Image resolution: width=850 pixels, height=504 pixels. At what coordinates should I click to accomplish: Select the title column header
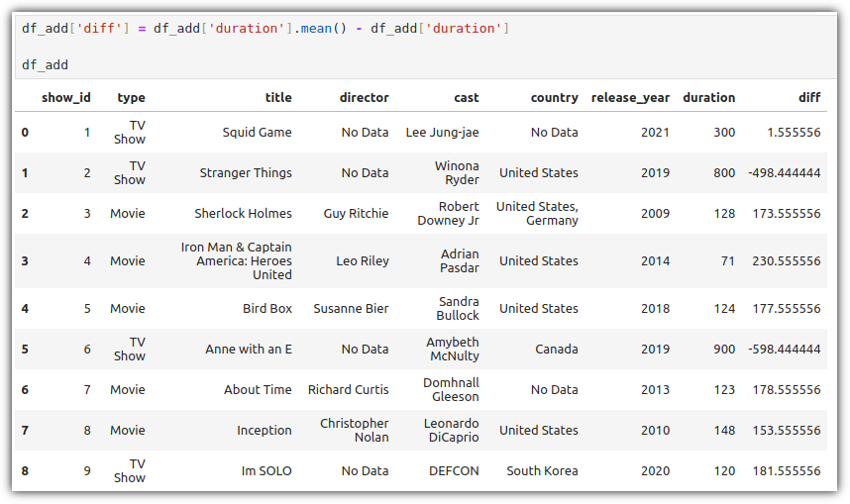tap(278, 98)
